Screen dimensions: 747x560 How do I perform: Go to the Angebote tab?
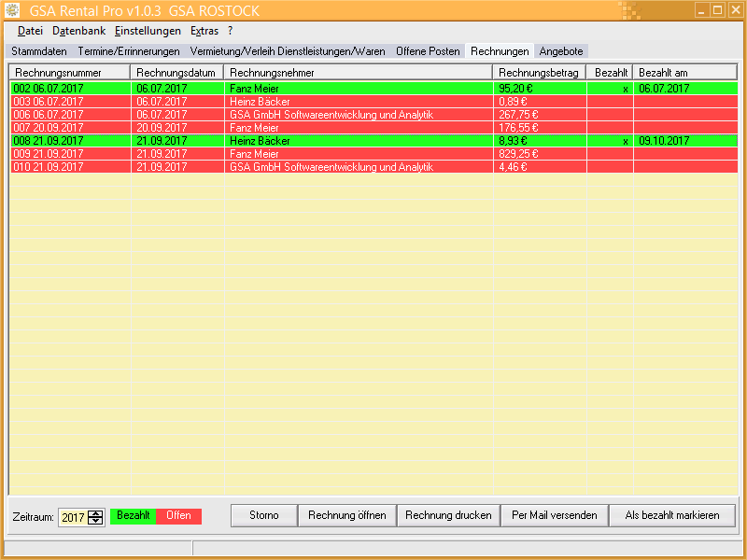pos(561,51)
